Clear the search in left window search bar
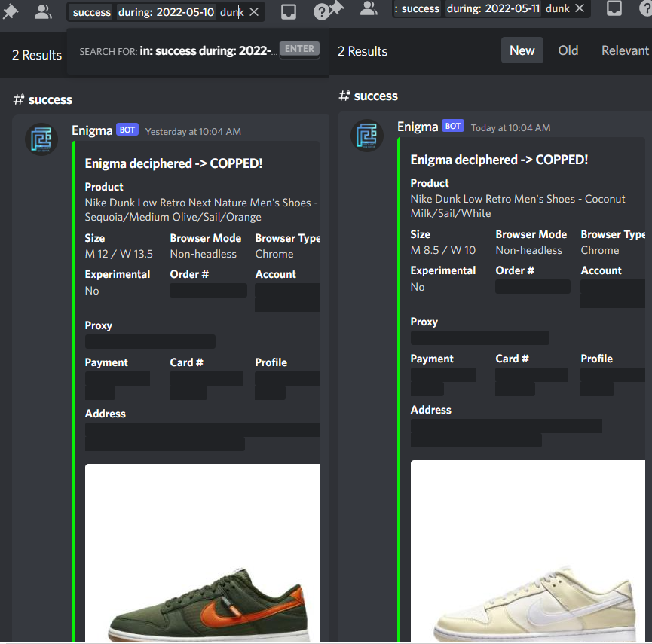Image resolution: width=652 pixels, height=644 pixels. tap(254, 12)
